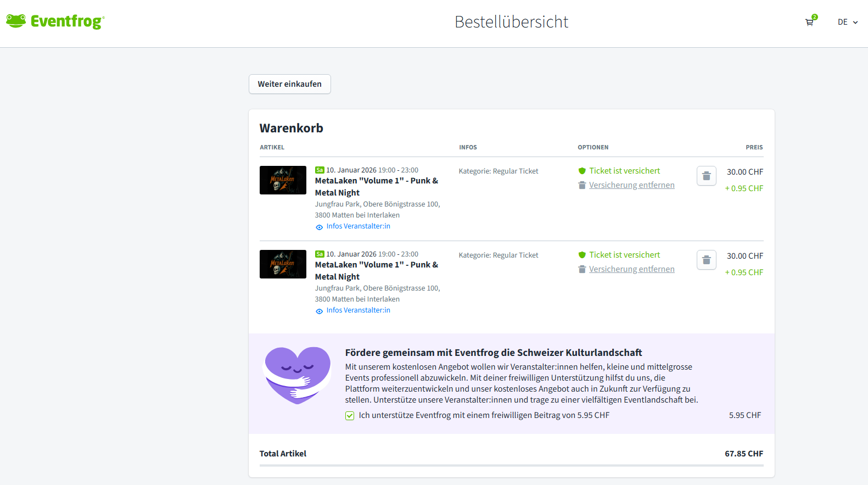The width and height of the screenshot is (868, 485).
Task: Open the DE language dropdown
Action: (847, 23)
